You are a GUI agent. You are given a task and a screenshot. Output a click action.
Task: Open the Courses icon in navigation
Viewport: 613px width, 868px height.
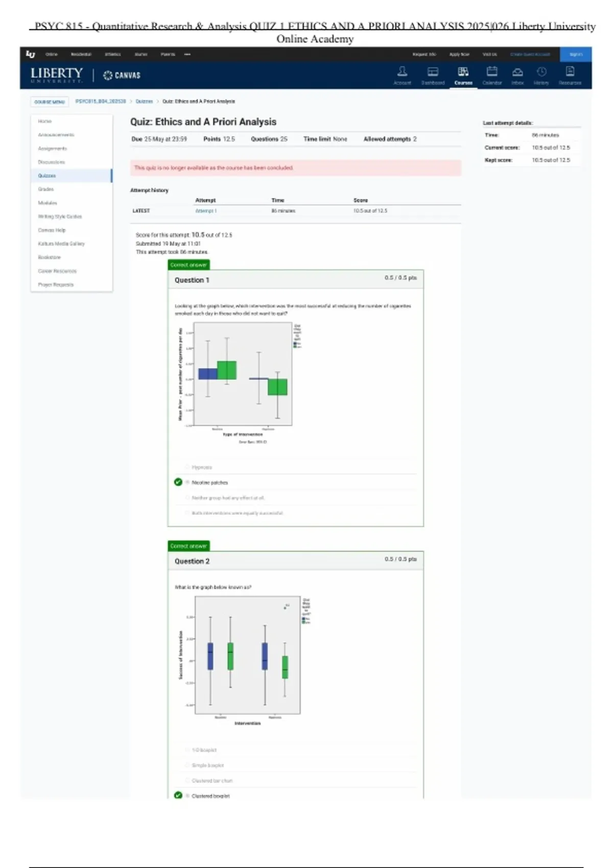(x=463, y=72)
